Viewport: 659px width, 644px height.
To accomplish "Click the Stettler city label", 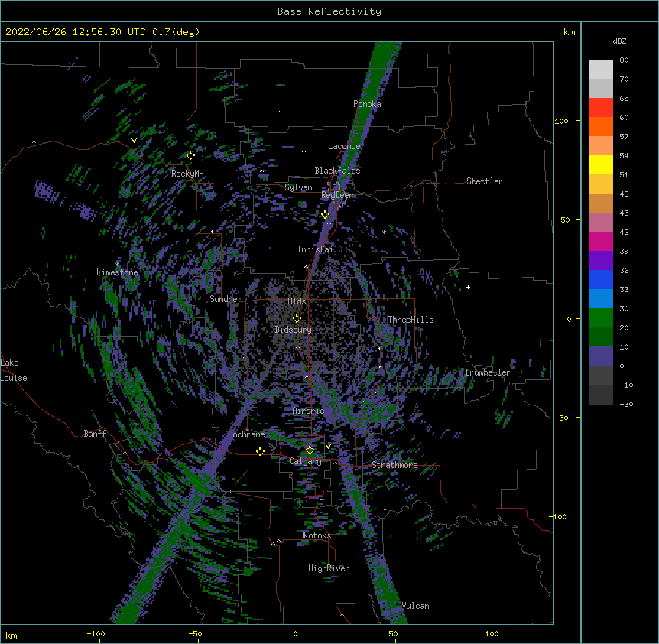I will click(484, 181).
